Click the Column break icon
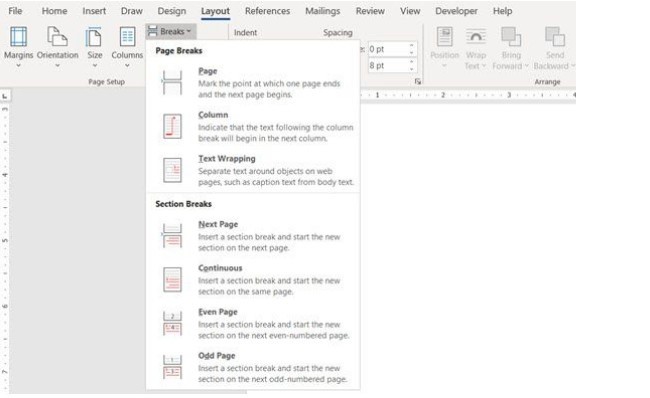This screenshot has width=650, height=398. [x=172, y=126]
